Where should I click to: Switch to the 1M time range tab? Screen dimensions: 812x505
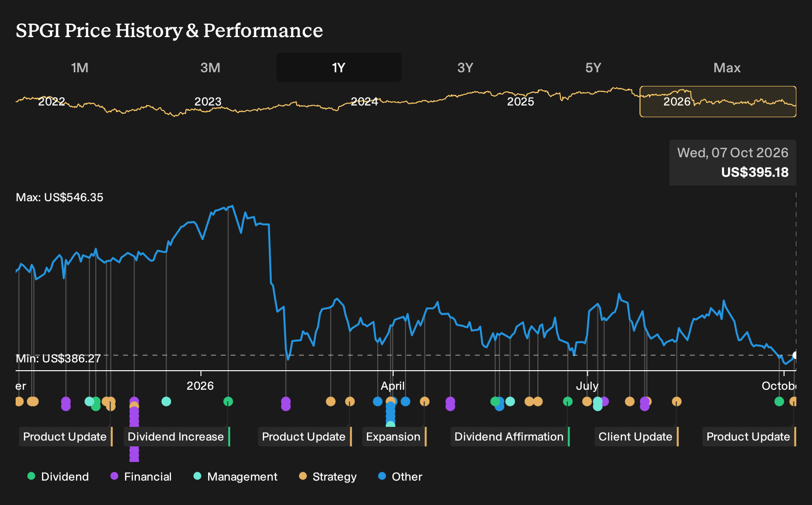80,68
